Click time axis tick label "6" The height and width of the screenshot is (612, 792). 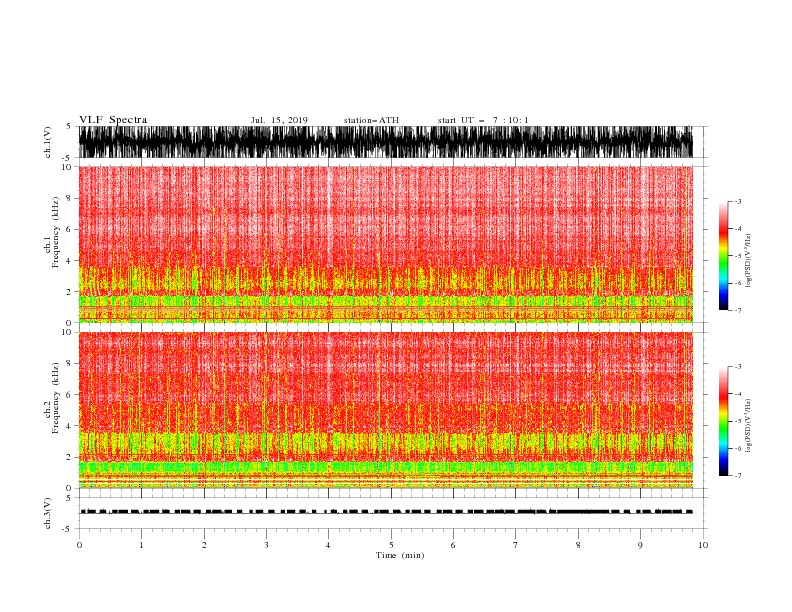coord(453,545)
